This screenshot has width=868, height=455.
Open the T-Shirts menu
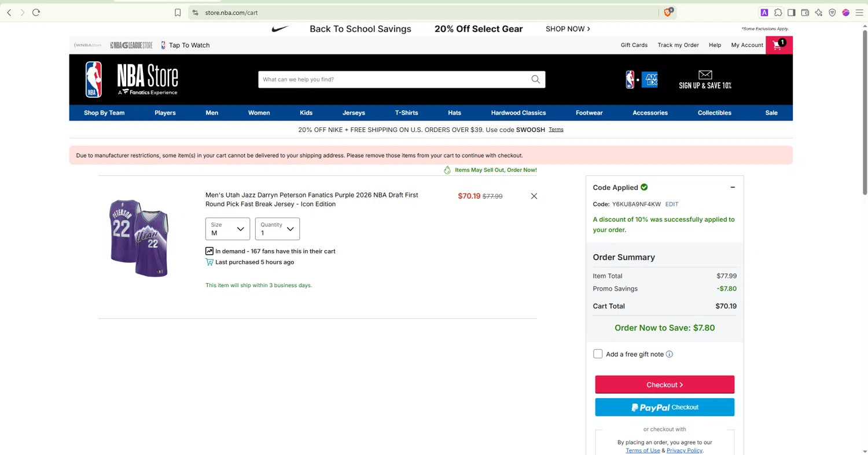pos(406,113)
